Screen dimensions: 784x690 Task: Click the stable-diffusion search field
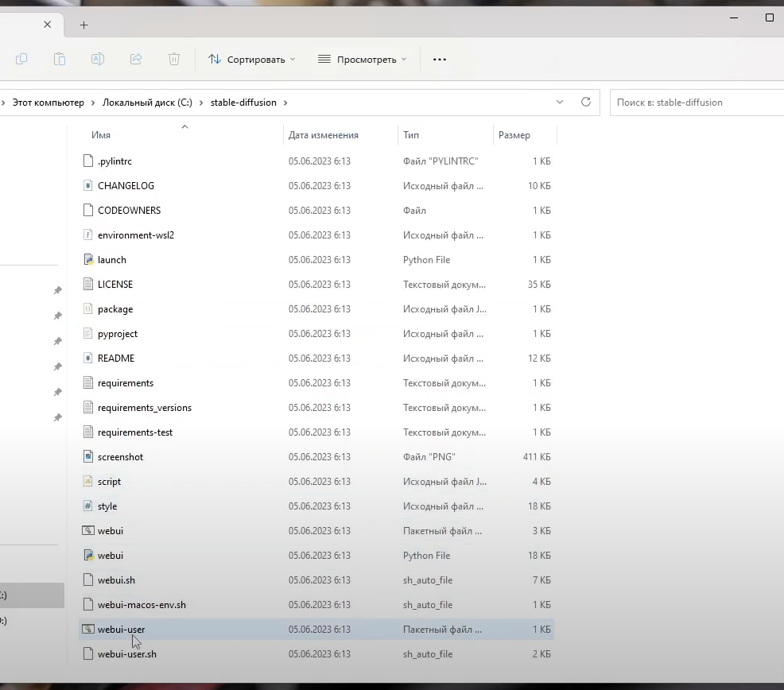pos(696,103)
